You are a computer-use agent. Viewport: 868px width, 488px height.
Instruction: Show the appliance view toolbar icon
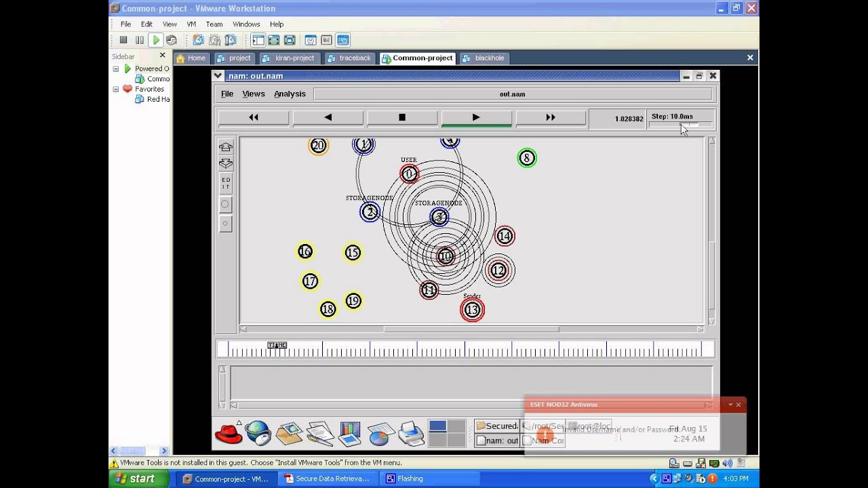(x=326, y=40)
